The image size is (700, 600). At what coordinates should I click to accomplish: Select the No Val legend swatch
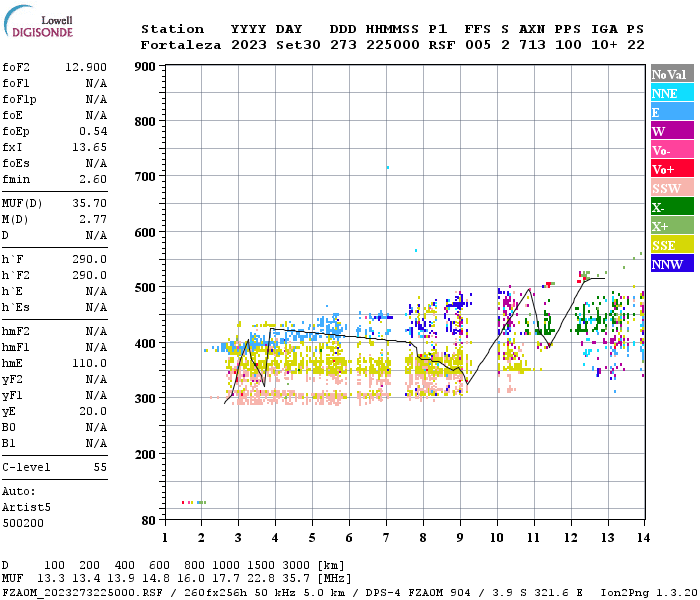coord(672,74)
